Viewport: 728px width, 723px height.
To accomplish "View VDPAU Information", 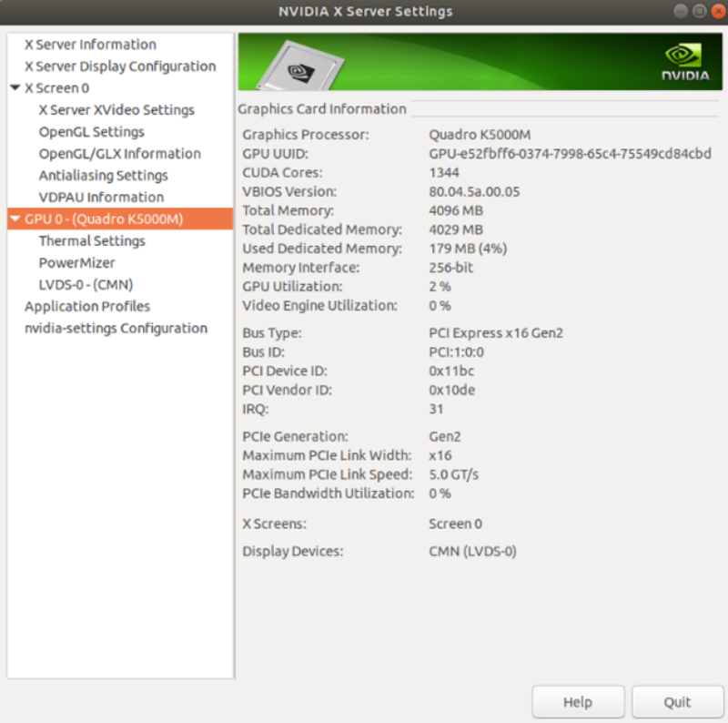I will (x=101, y=198).
